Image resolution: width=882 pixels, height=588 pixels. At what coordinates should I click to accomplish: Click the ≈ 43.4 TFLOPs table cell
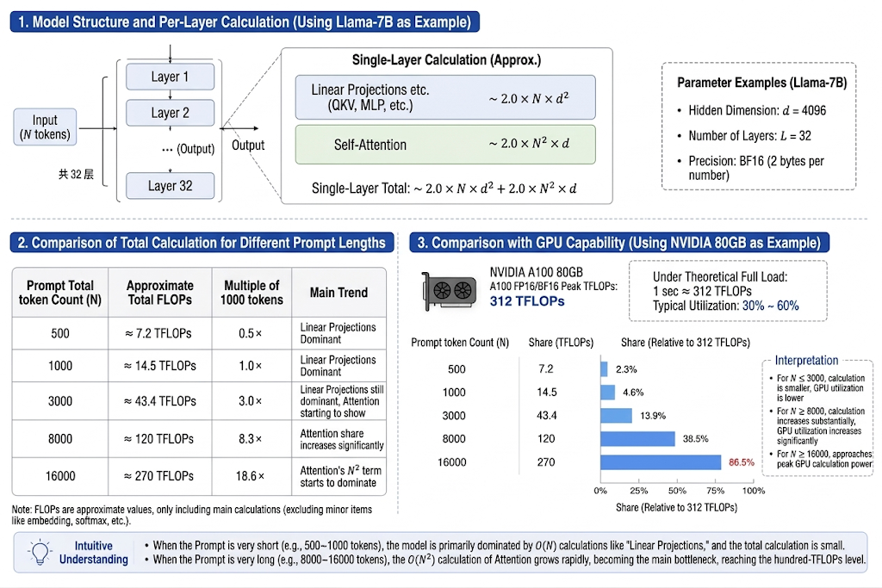(159, 401)
